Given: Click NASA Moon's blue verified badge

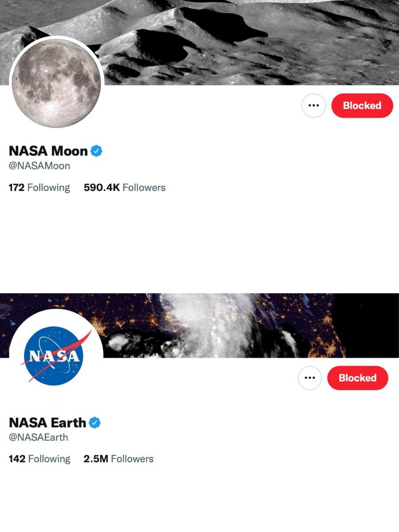Looking at the screenshot, I should click(x=97, y=151).
